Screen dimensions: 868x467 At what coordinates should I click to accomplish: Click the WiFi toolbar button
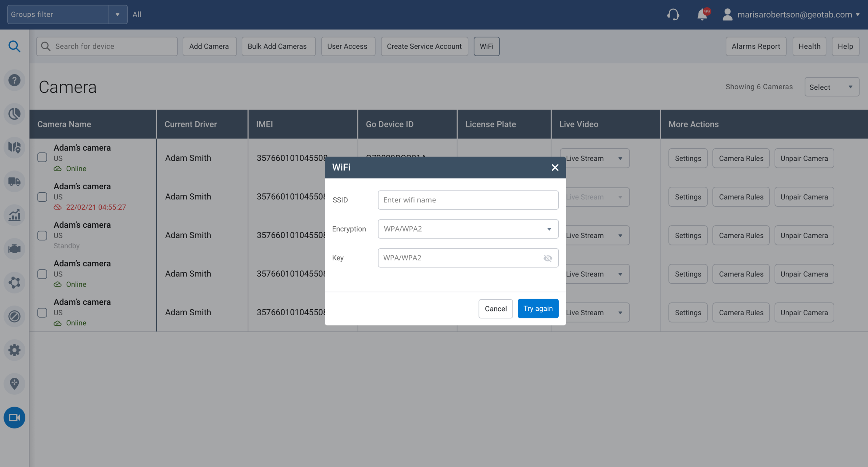point(486,47)
